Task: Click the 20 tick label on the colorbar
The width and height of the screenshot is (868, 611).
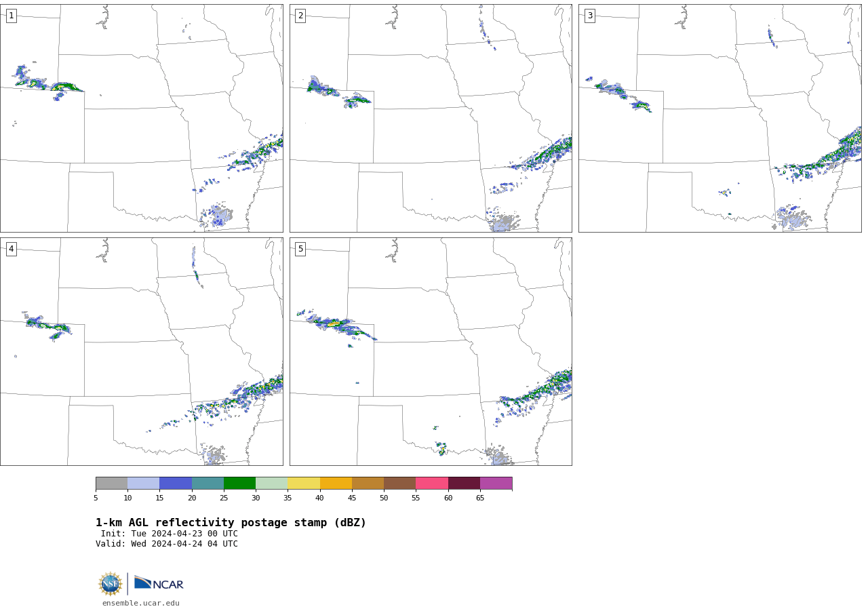Action: click(x=192, y=498)
